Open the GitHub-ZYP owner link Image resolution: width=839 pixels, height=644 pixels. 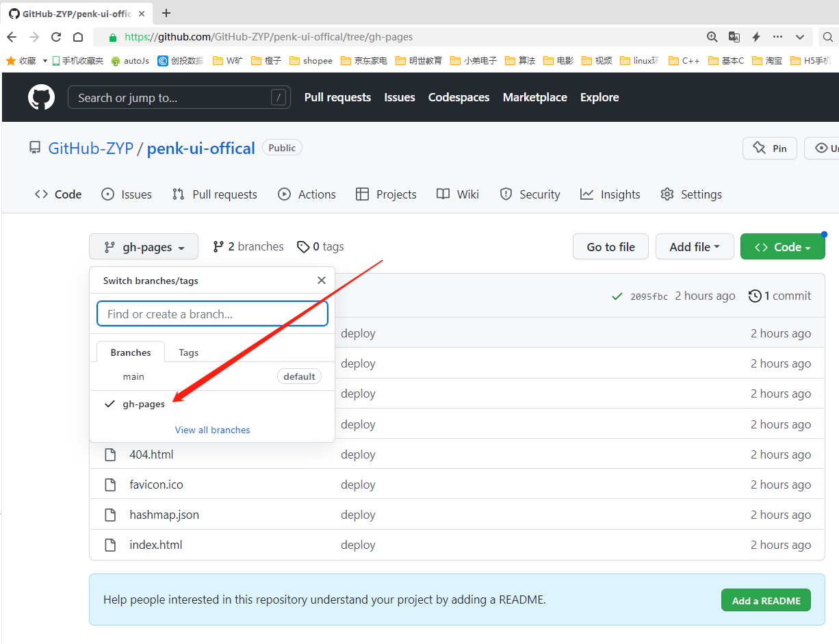[x=90, y=149]
